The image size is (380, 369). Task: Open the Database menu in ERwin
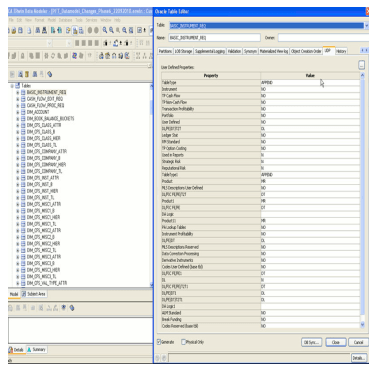pos(65,20)
